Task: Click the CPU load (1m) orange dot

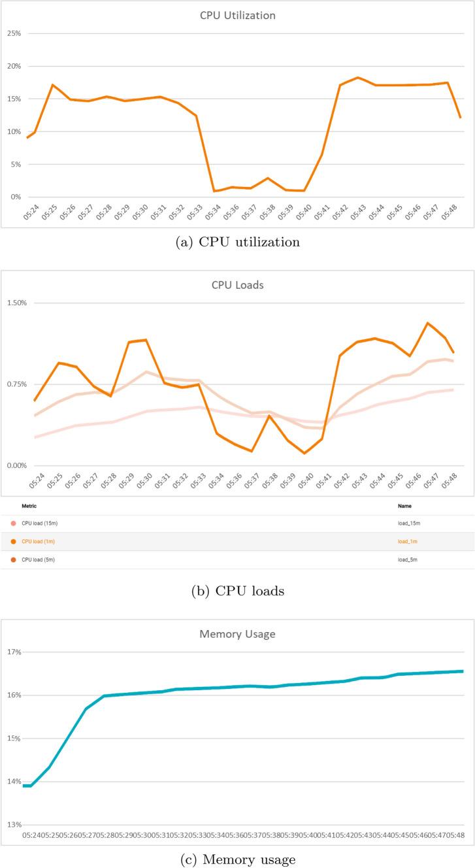Action: point(14,541)
